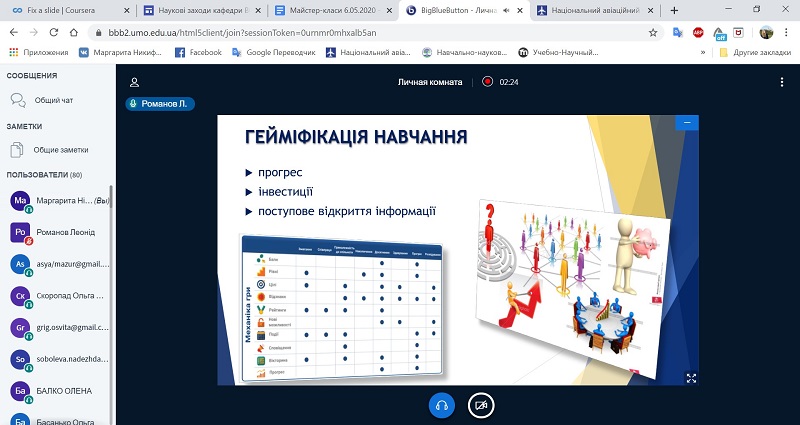Toggle the share webcam button
Viewport: 800px width, 425px height.
(482, 405)
